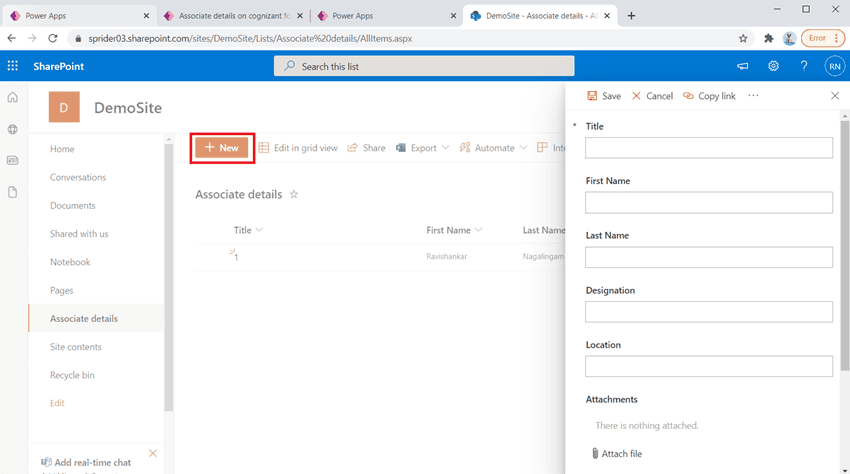Click the Search this list box
The width and height of the screenshot is (850, 474).
[424, 66]
